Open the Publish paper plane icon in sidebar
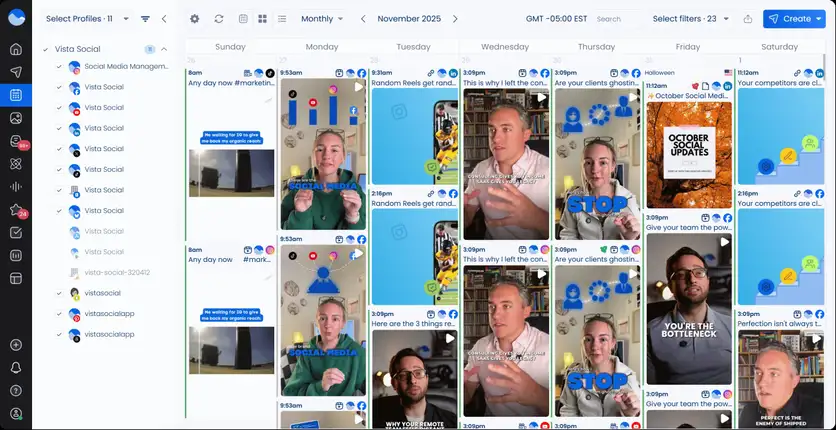 coord(16,72)
